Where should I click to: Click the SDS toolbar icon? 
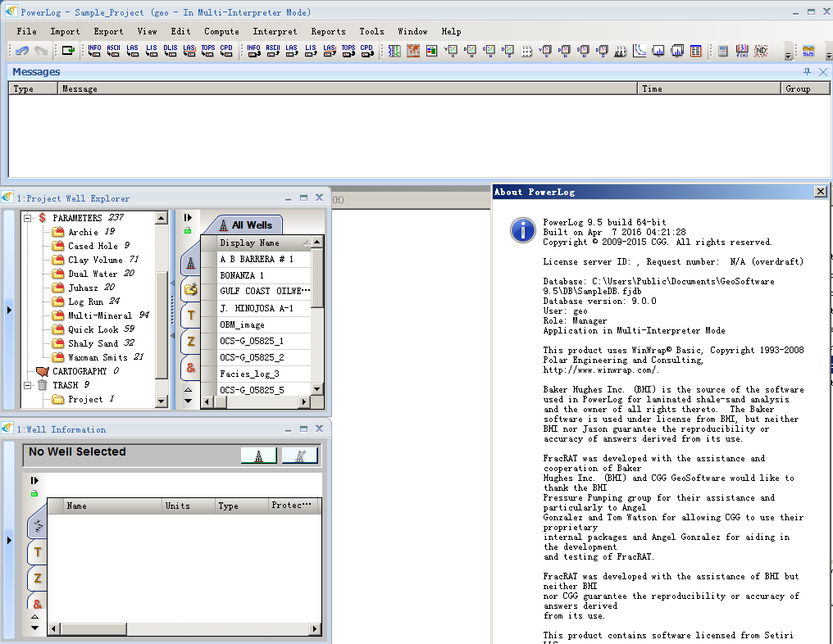[x=808, y=51]
